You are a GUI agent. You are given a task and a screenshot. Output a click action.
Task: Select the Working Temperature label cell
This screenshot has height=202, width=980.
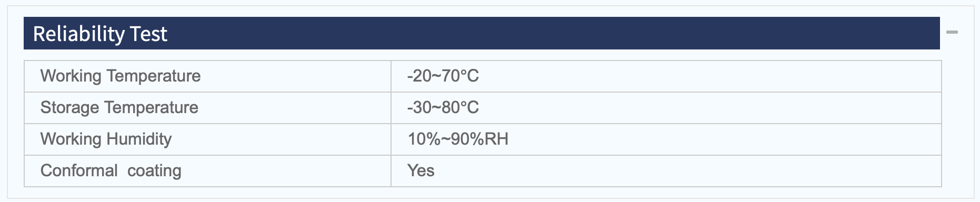pyautogui.click(x=208, y=76)
